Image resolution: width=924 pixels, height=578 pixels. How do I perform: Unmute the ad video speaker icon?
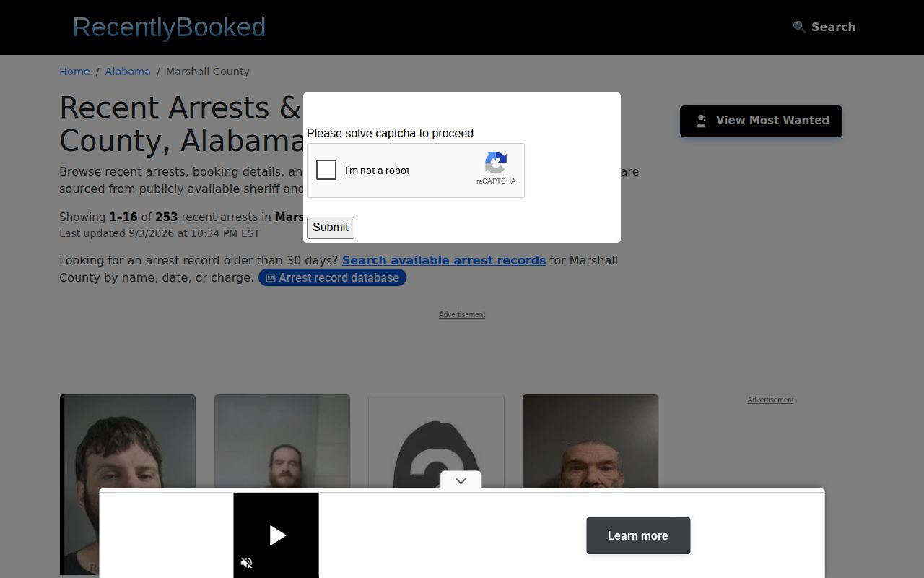[246, 563]
